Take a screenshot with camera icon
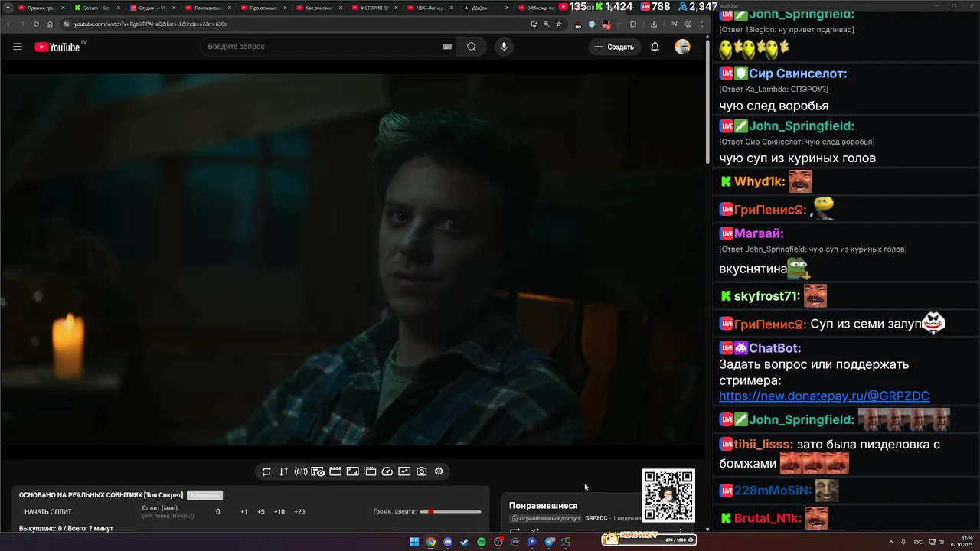 422,471
